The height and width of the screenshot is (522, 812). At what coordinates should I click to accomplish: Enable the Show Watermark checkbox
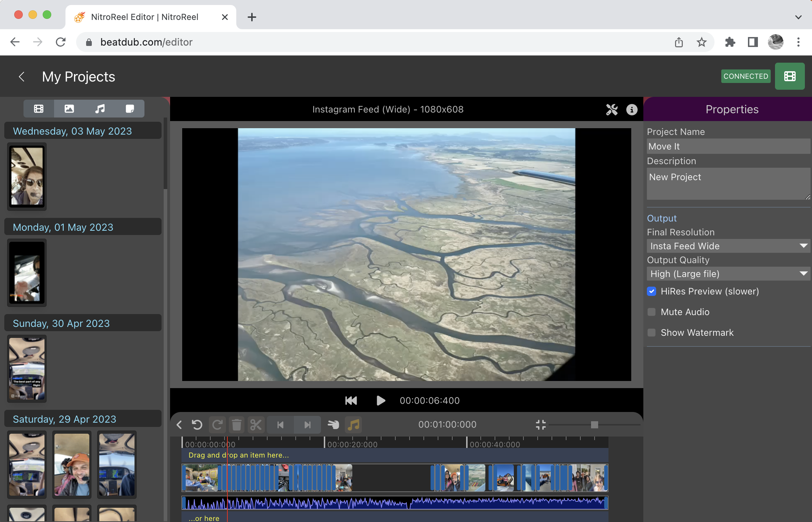click(652, 333)
